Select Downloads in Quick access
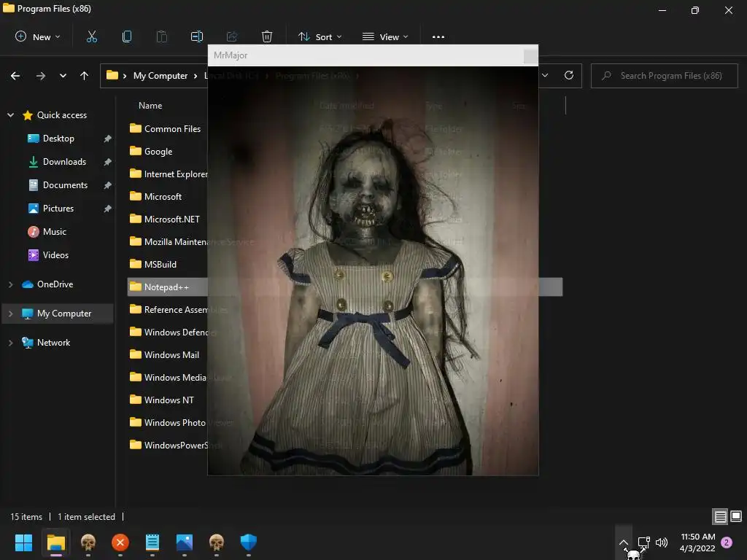This screenshot has height=560, width=747. click(x=58, y=162)
